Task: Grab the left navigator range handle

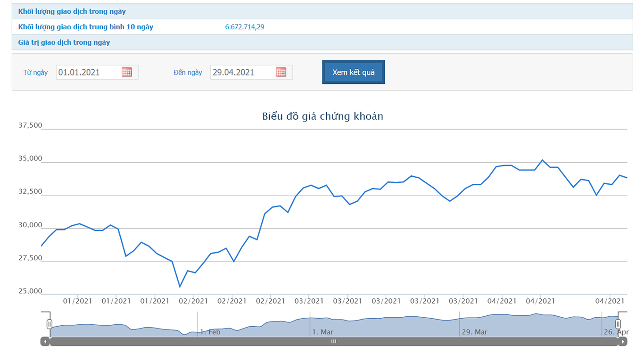Action: 50,324
